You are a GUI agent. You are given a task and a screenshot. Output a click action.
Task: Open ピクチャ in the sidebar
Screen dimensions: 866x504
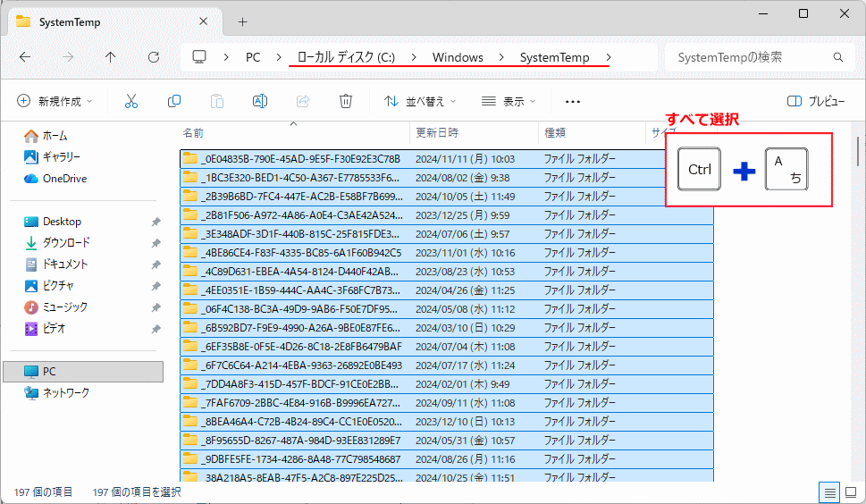(50, 285)
